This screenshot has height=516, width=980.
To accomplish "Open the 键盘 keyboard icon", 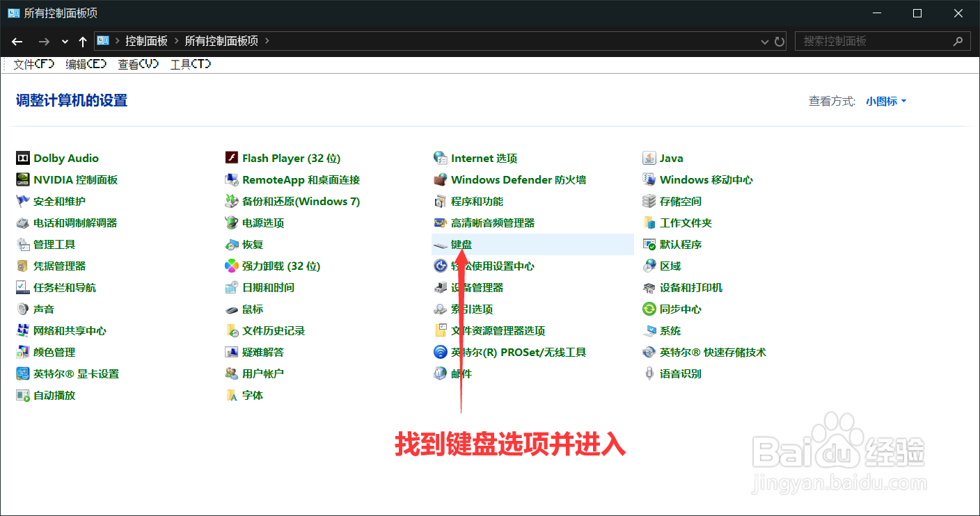I will click(440, 244).
